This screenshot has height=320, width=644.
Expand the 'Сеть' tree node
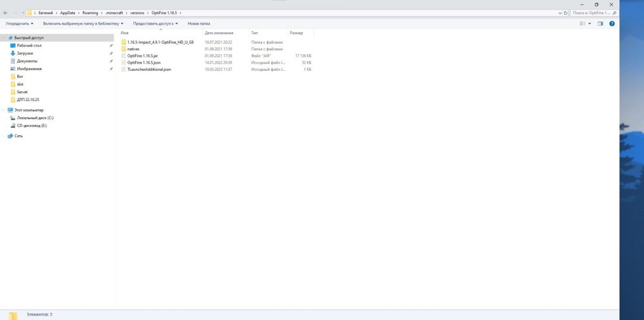tap(4, 136)
